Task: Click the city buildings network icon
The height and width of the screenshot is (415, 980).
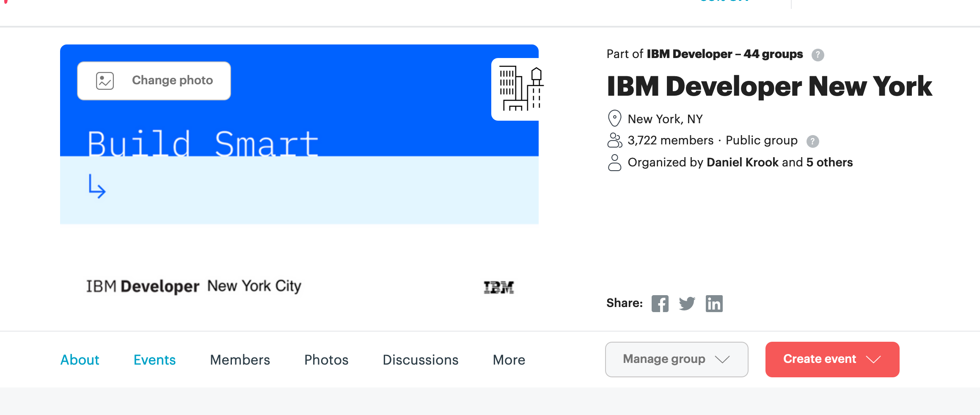Action: coord(518,89)
